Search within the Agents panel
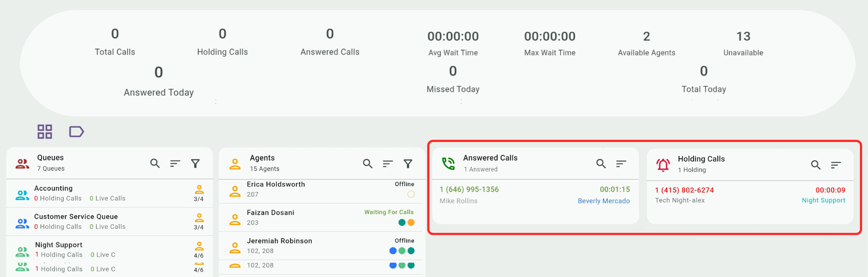Image resolution: width=868 pixels, height=277 pixels. (368, 163)
